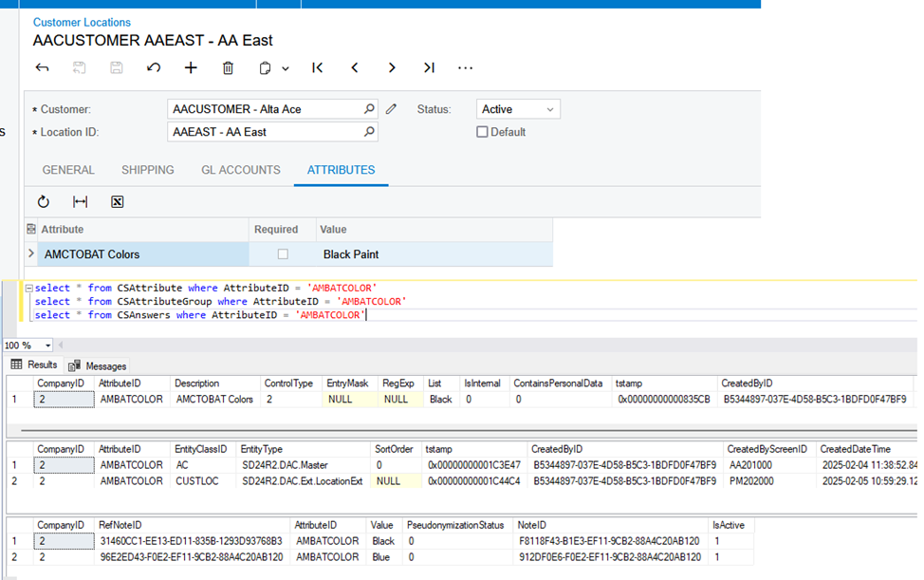Image resolution: width=924 pixels, height=580 pixels.
Task: Edit the customer using the pencil icon
Action: pyautogui.click(x=391, y=108)
